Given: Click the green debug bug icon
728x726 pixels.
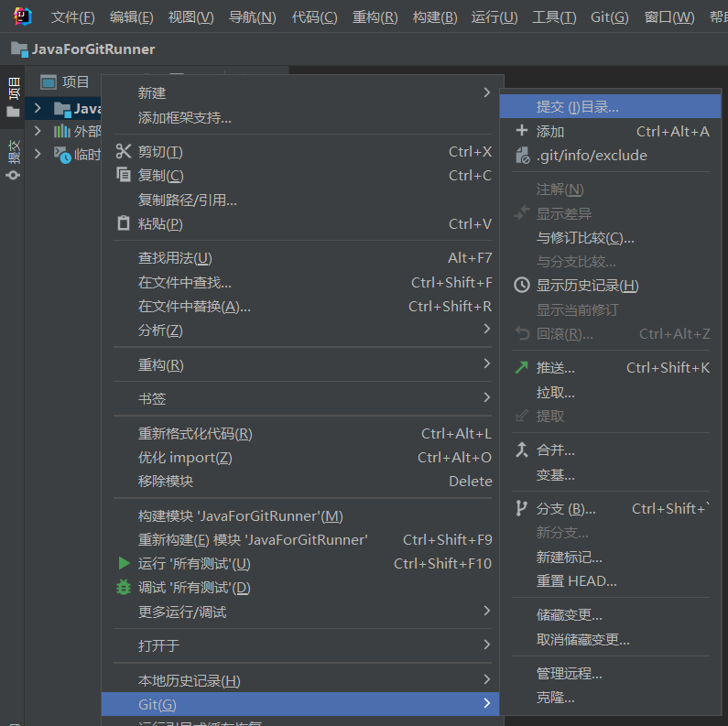Looking at the screenshot, I should coord(124,587).
